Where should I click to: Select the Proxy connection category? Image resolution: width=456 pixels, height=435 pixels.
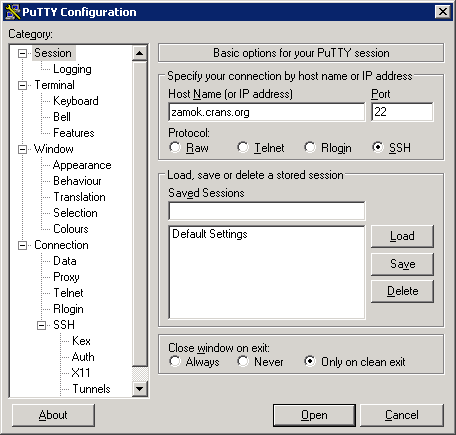[66, 277]
